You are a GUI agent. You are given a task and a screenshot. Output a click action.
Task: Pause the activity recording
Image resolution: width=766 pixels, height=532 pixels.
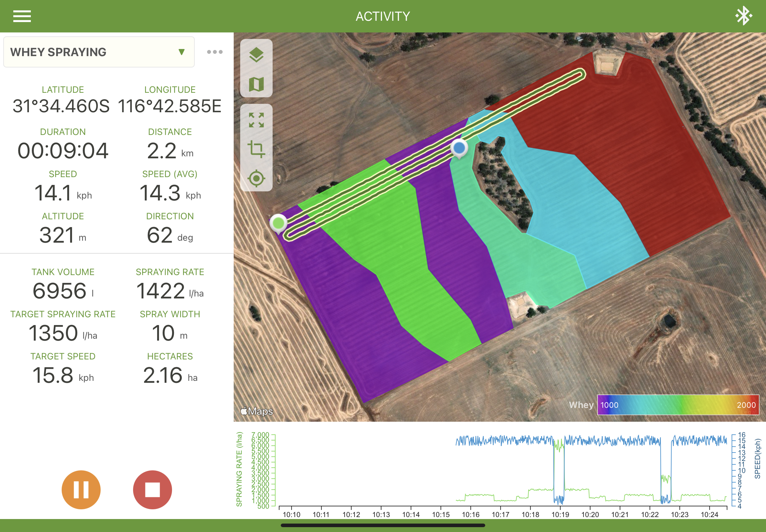(81, 489)
